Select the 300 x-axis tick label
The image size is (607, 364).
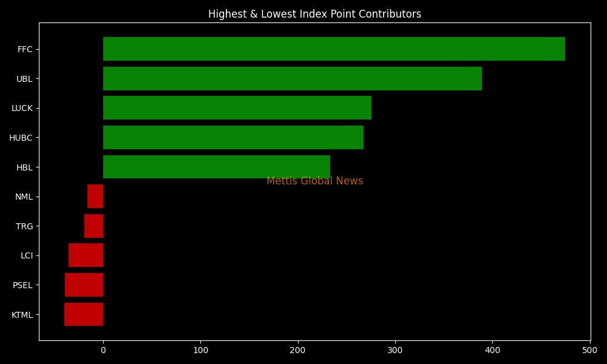395,351
